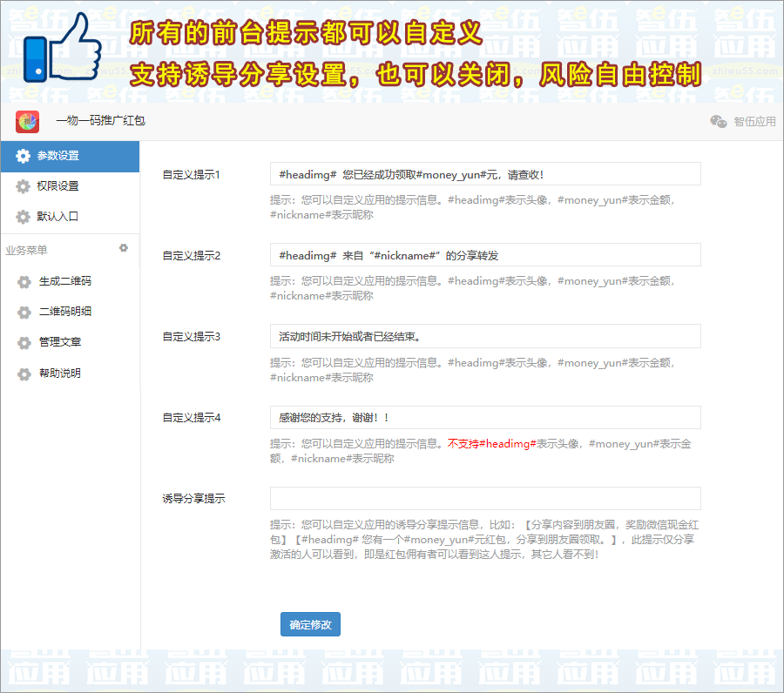Focus the 自定义提示4 input field
This screenshot has width=784, height=693.
485,418
